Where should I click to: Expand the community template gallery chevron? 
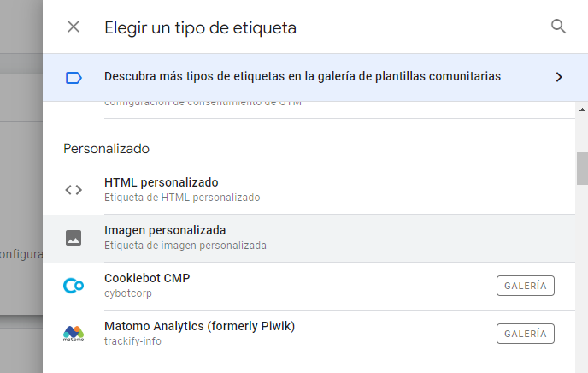pos(559,77)
